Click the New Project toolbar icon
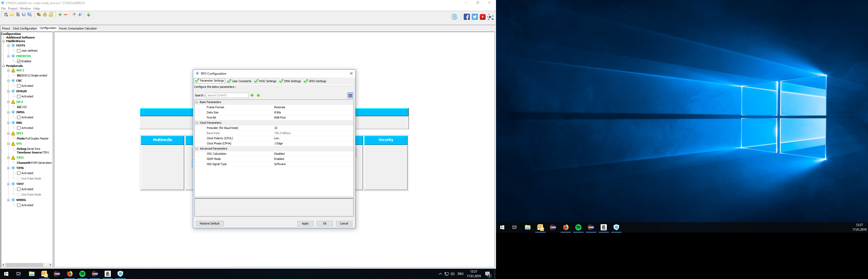 6,15
